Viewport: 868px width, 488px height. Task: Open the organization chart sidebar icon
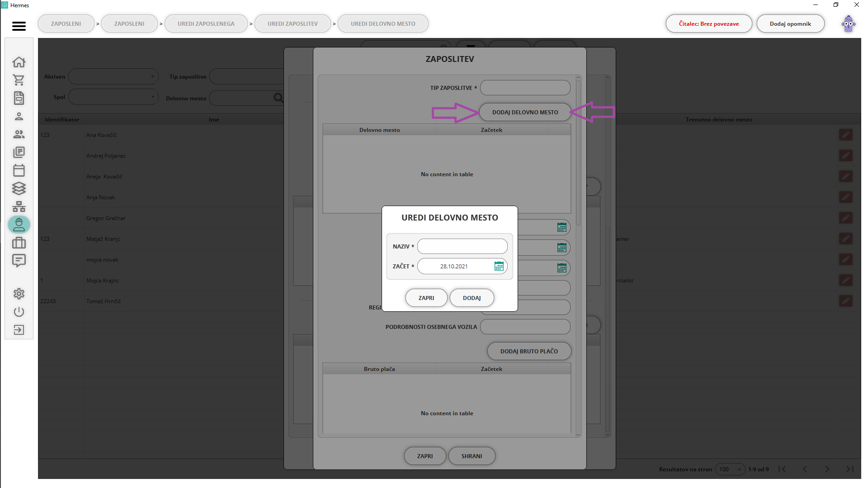click(x=19, y=206)
